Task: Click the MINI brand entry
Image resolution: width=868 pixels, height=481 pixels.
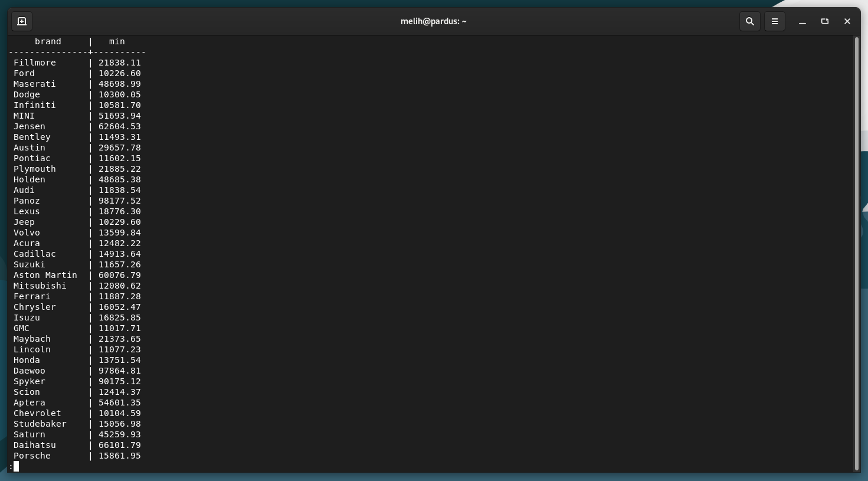Action: click(24, 116)
